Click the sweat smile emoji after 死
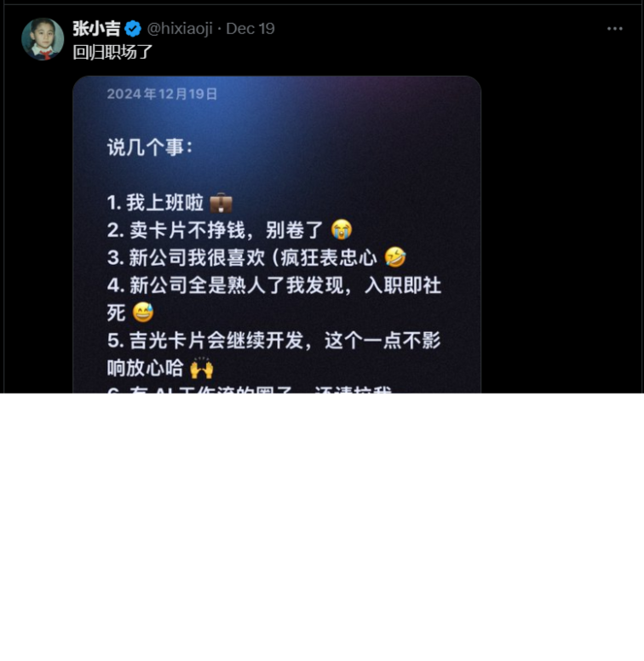The image size is (644, 661). point(143,313)
